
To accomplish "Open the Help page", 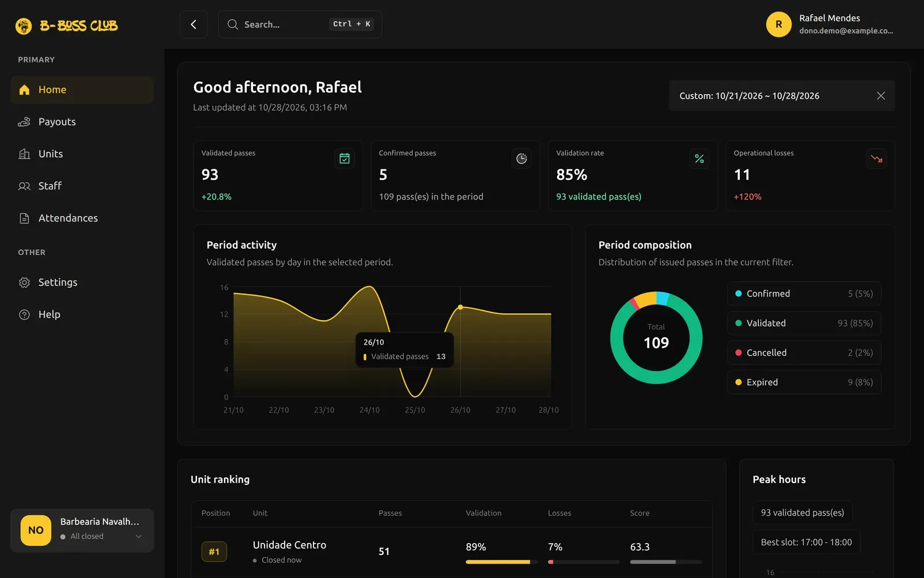I will [x=82, y=314].
